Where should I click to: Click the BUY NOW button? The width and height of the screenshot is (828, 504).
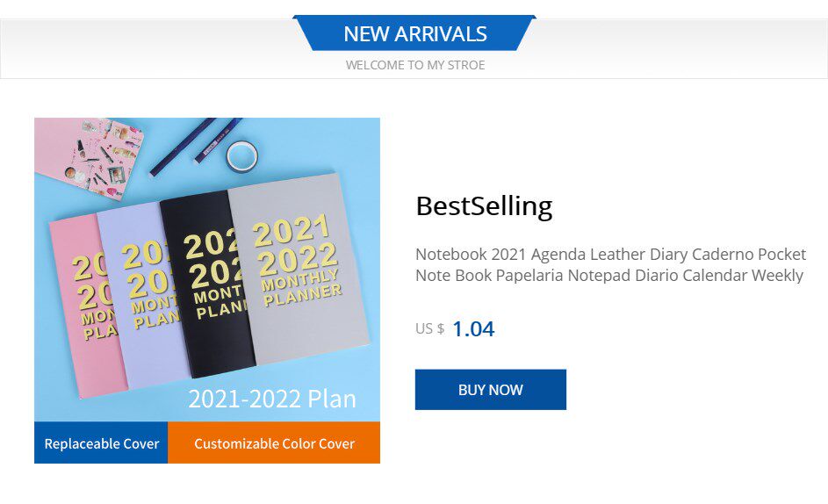[x=490, y=390]
